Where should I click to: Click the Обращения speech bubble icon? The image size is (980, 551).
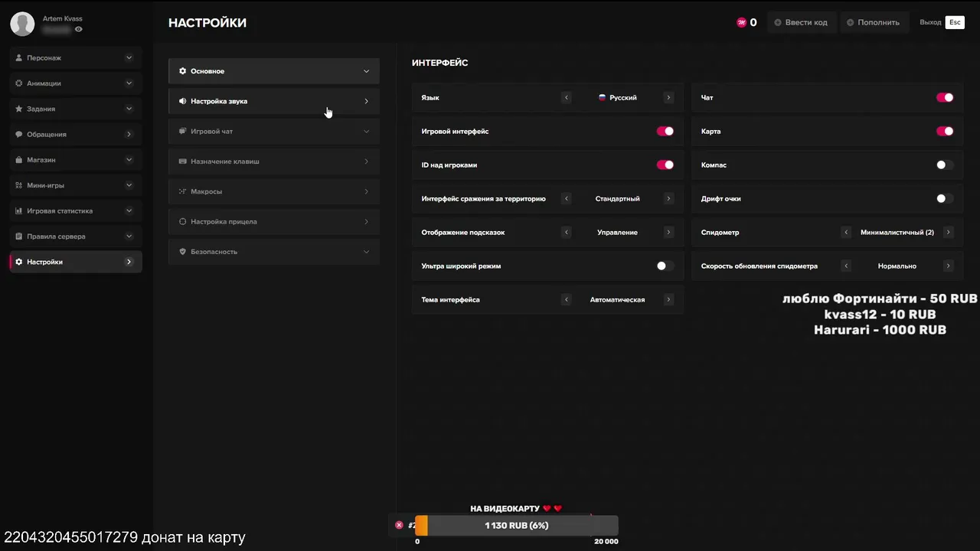tap(19, 135)
